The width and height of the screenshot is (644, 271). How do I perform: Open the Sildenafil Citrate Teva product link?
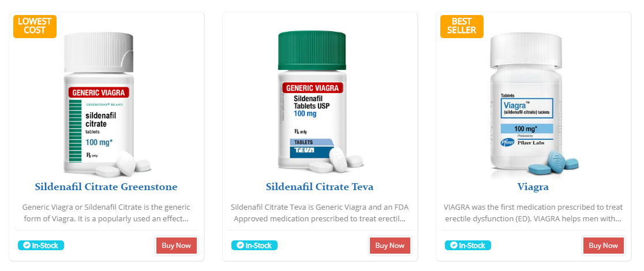pos(320,187)
